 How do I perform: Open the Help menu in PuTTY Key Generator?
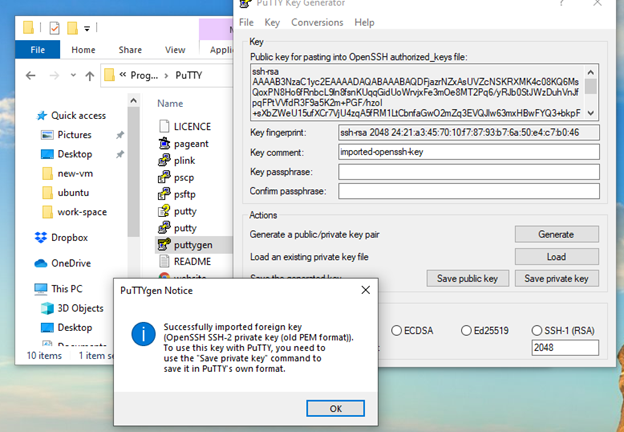click(364, 22)
